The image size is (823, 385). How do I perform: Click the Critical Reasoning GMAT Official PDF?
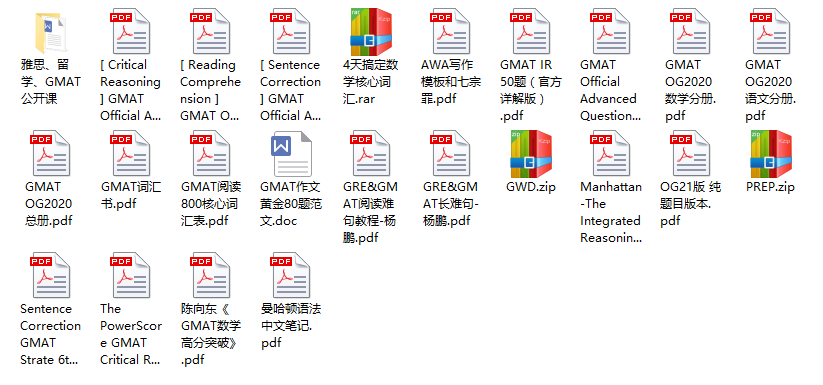pyautogui.click(x=131, y=33)
